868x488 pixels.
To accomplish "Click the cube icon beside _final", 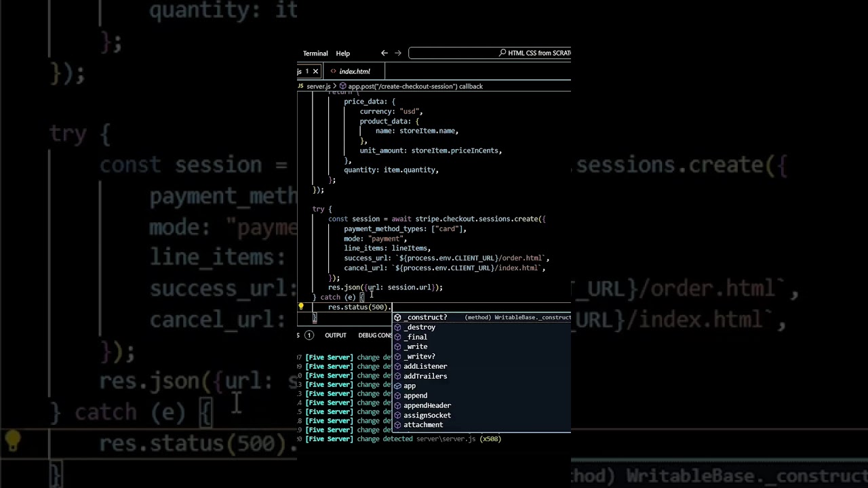I will coord(397,337).
